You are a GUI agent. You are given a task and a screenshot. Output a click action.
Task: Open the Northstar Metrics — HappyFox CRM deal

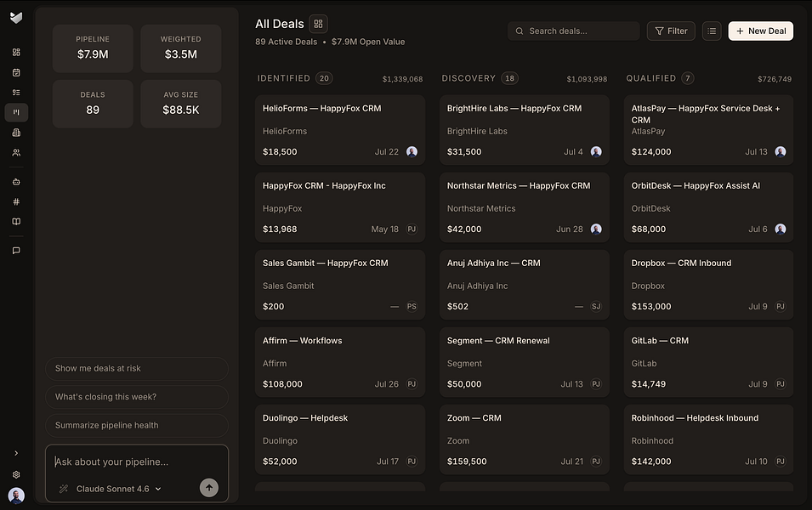click(525, 207)
